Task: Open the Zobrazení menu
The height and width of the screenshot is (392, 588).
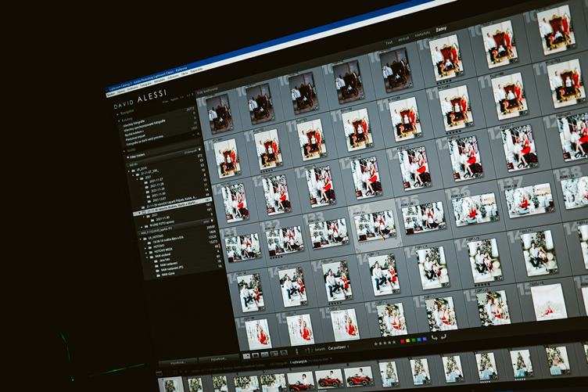Action: [x=174, y=77]
